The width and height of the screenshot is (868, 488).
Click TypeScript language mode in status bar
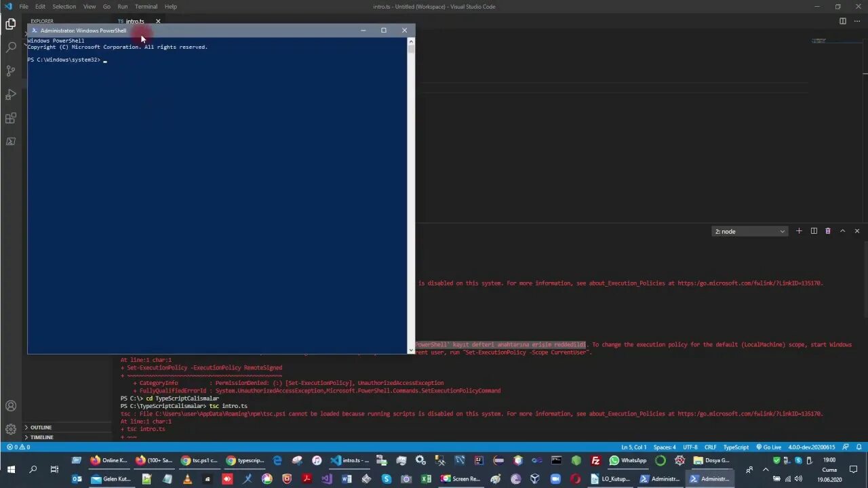pyautogui.click(x=736, y=447)
